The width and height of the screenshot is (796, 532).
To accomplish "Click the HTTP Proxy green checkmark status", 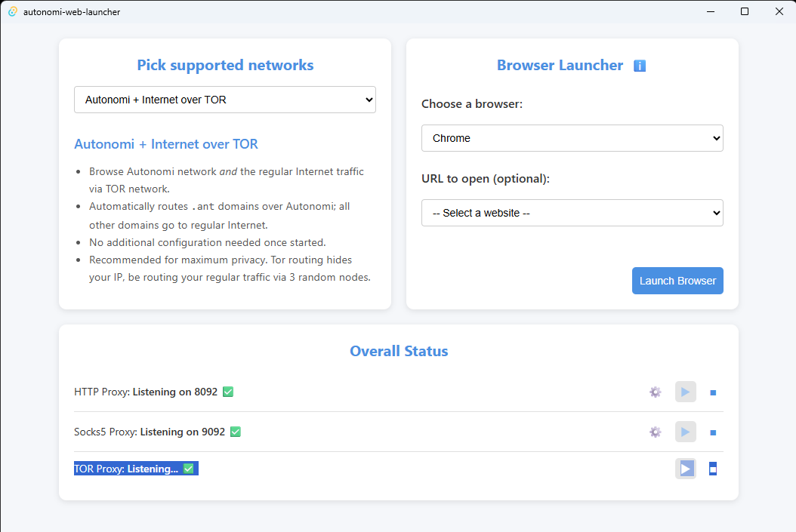I will tap(228, 392).
